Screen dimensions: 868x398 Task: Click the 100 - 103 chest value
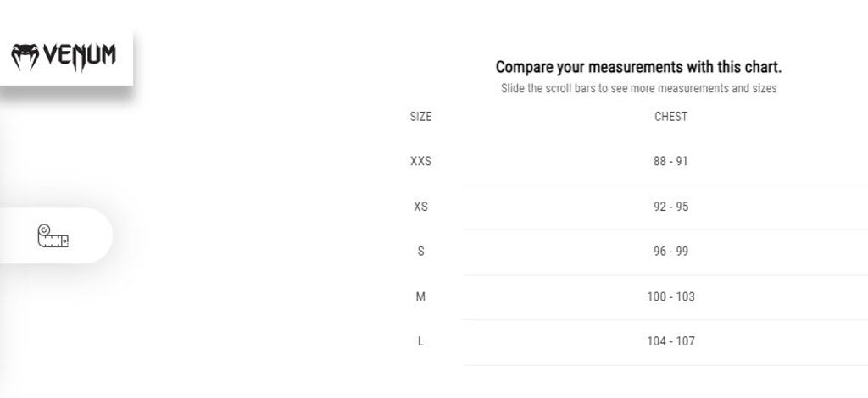(x=670, y=296)
